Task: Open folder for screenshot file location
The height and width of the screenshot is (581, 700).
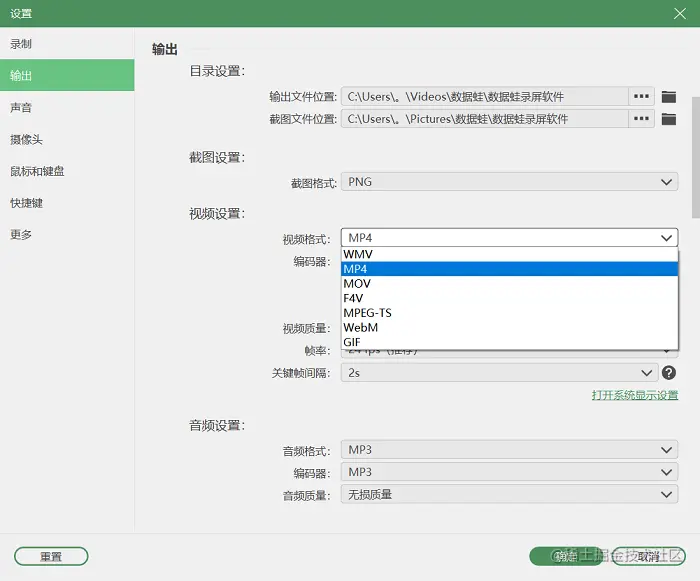Action: point(668,119)
